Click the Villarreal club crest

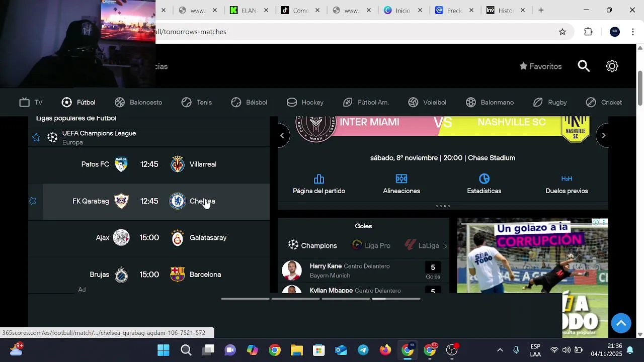click(x=178, y=164)
